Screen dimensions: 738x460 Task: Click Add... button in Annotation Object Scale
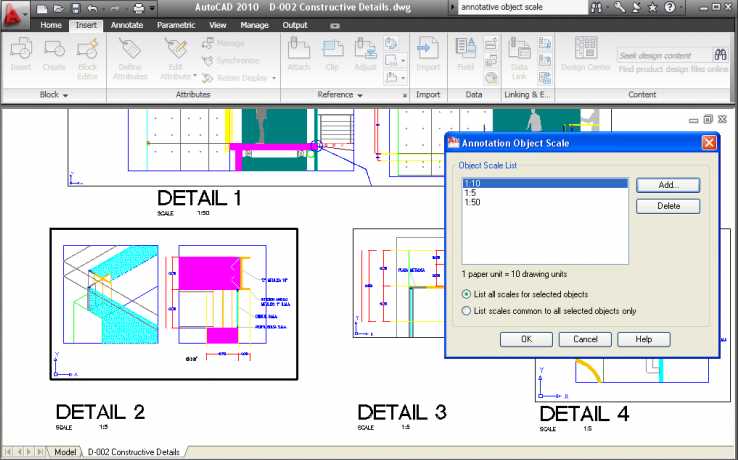(668, 185)
